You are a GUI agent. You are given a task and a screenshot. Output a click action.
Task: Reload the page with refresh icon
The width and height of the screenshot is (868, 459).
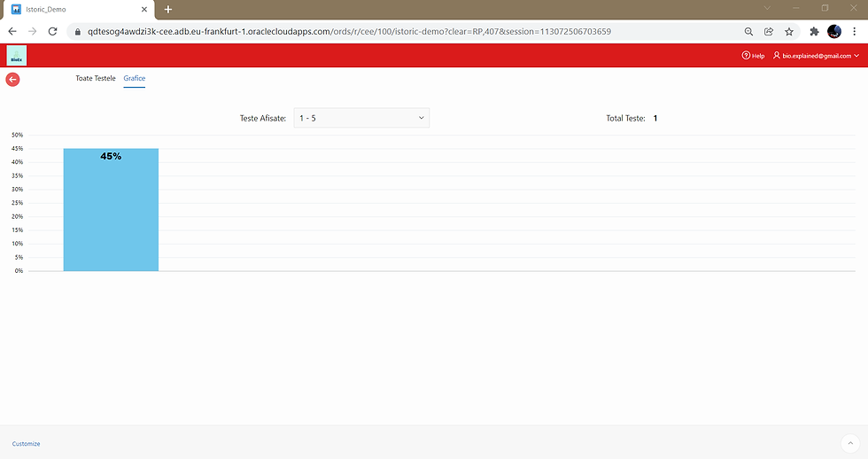52,32
